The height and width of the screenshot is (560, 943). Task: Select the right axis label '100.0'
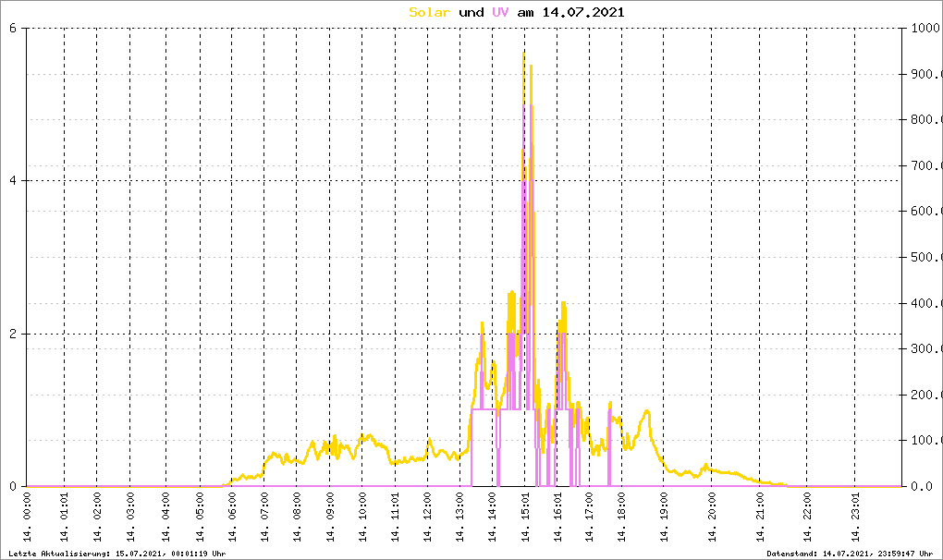point(926,441)
